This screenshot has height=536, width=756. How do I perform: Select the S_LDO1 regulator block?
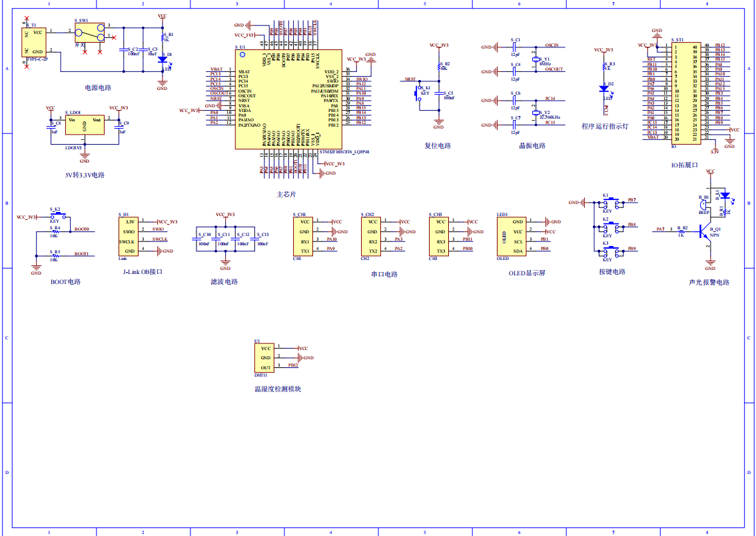(x=85, y=125)
